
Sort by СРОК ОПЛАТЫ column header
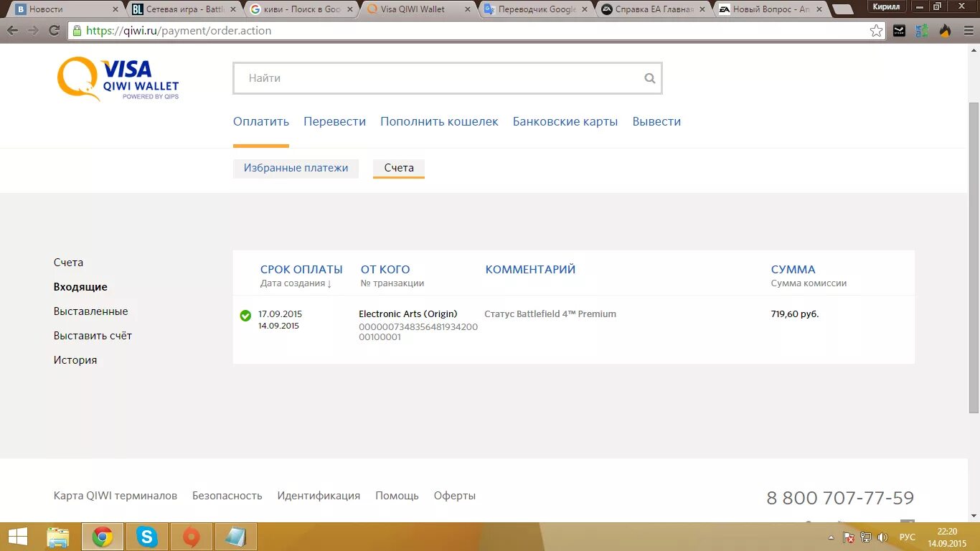point(301,270)
